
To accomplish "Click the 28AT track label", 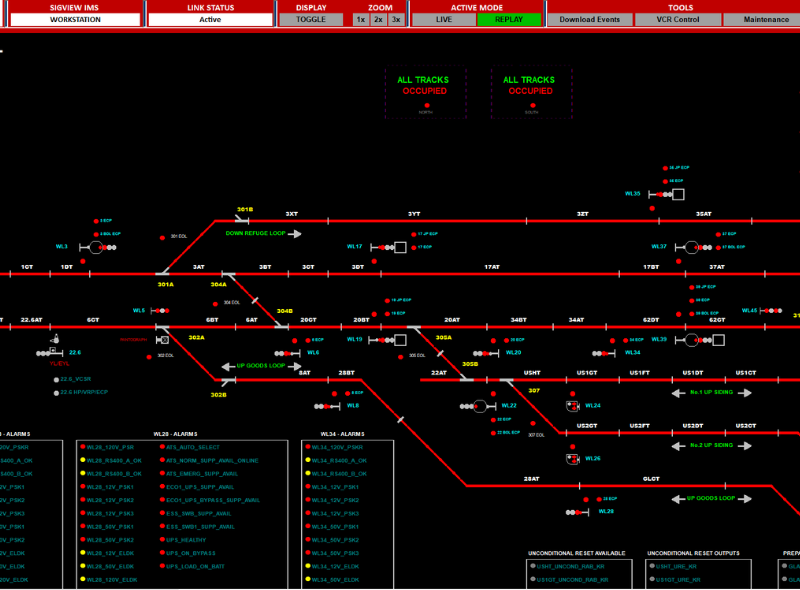I will tap(531, 479).
